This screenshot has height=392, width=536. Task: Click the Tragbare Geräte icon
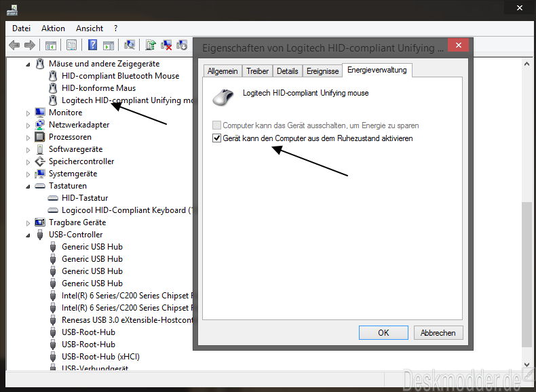point(40,222)
